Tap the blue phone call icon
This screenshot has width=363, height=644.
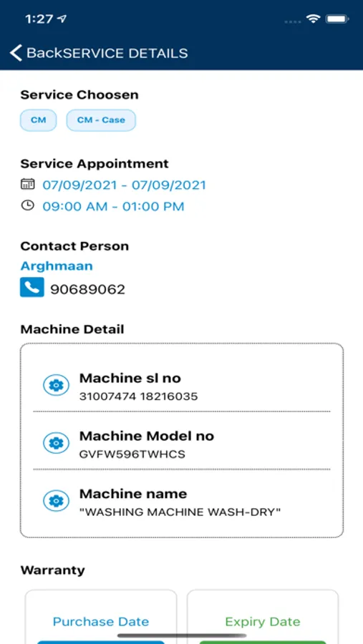[32, 287]
